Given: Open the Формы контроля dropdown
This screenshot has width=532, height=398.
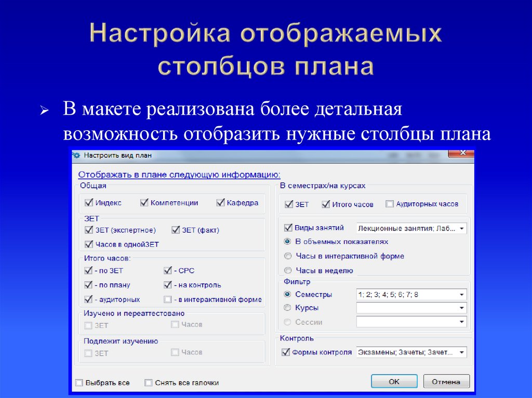Looking at the screenshot, I should tap(462, 352).
